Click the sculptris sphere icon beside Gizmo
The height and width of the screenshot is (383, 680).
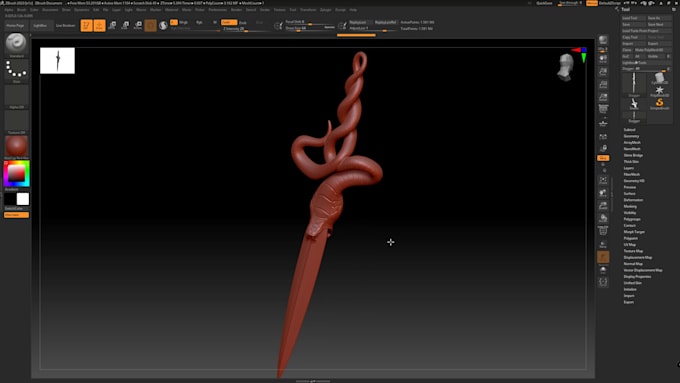click(163, 26)
